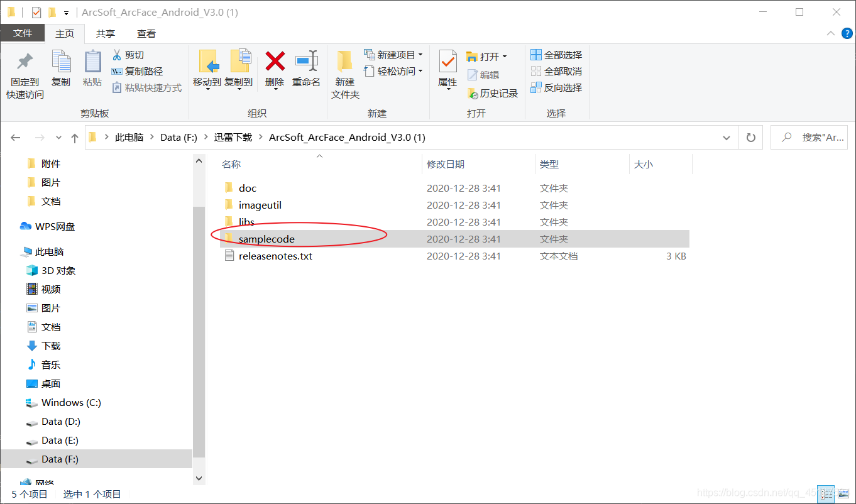This screenshot has height=504, width=856.
Task: Open the Easy Access (轻松访问) dropdown
Action: 393,72
